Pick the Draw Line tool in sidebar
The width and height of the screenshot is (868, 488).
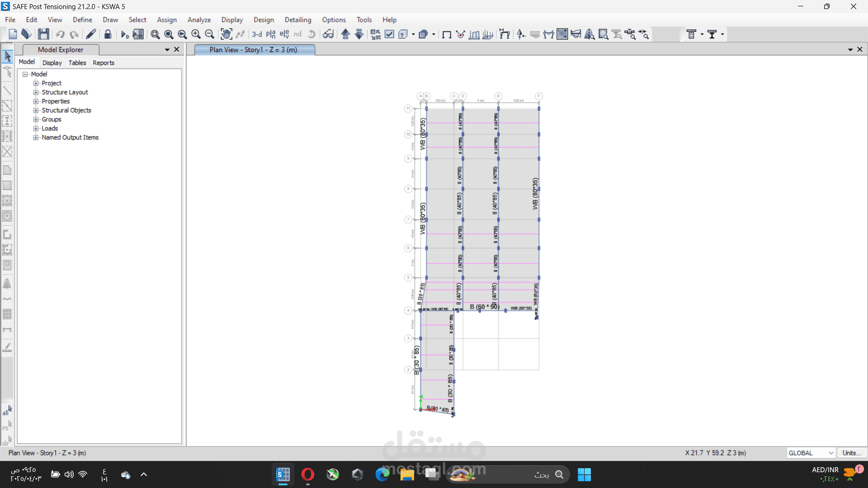7,90
